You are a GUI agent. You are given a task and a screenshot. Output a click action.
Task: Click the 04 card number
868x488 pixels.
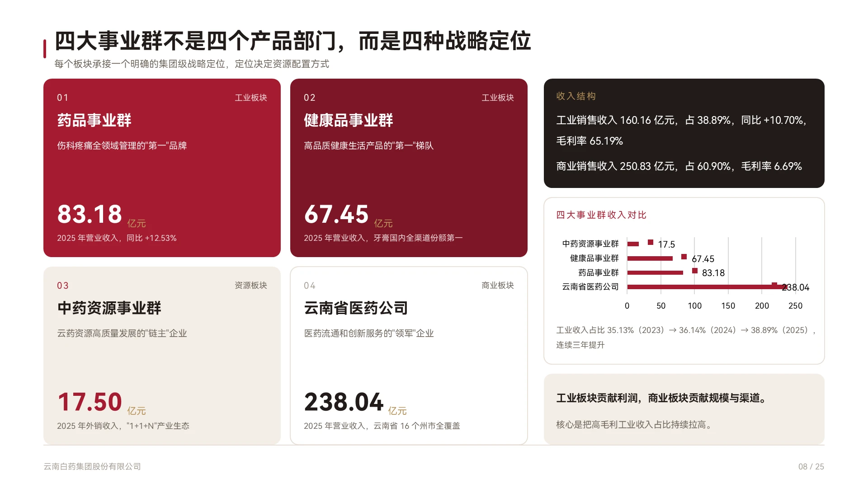(310, 286)
